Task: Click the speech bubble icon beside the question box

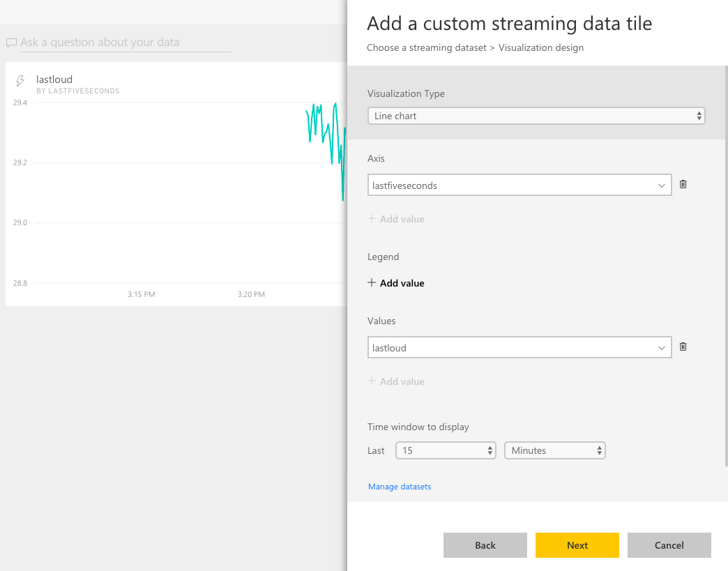Action: point(10,43)
